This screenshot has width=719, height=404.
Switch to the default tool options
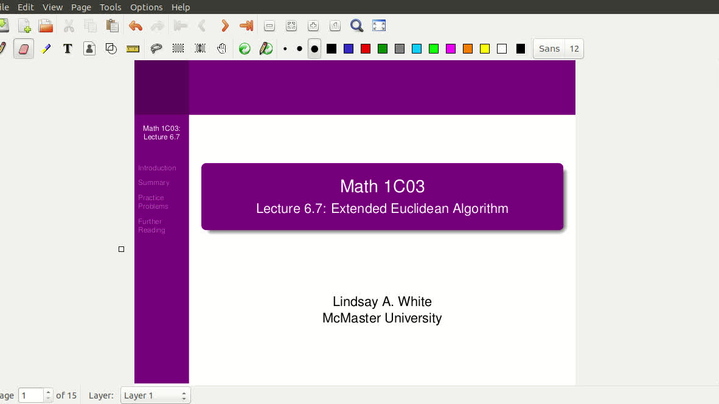[245, 49]
